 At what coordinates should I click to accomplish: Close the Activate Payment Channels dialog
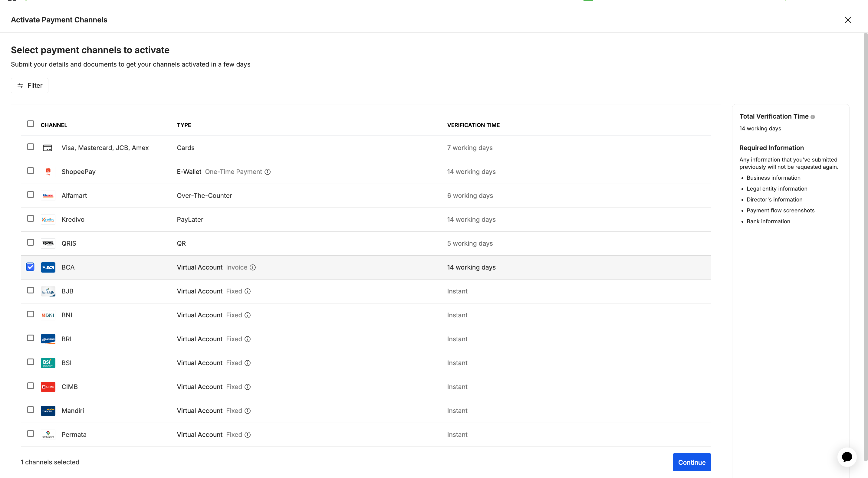(x=848, y=20)
